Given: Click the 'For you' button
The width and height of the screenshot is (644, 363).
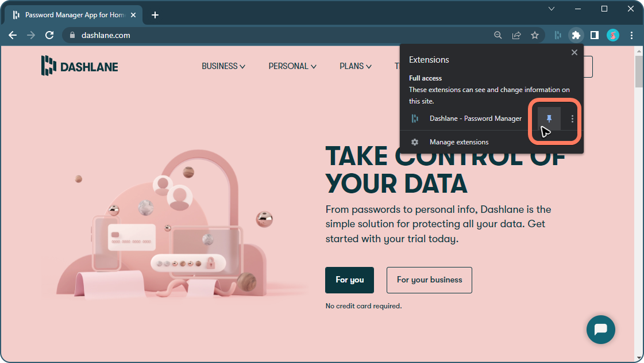Looking at the screenshot, I should [x=349, y=280].
